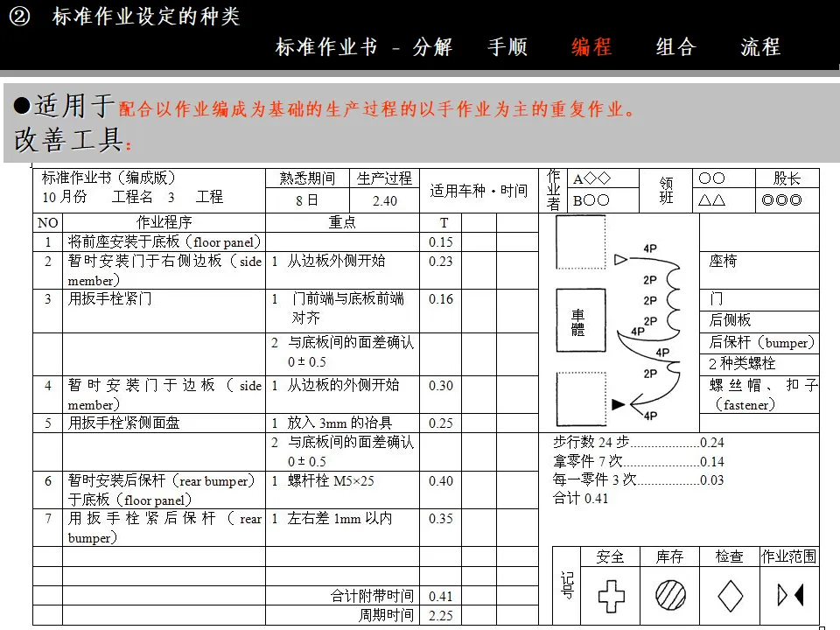Click the 8日 value cell
This screenshot has height=630, width=840.
[307, 200]
